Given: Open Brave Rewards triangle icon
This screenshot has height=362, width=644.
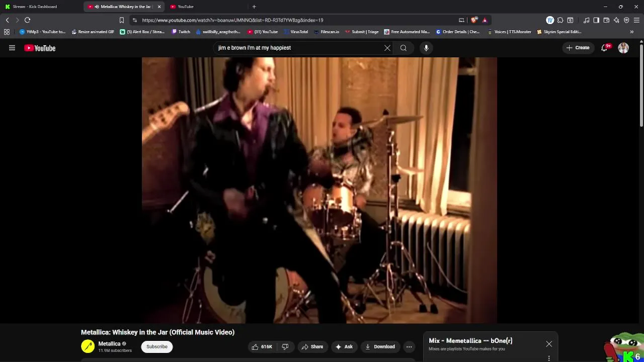Looking at the screenshot, I should 485,20.
